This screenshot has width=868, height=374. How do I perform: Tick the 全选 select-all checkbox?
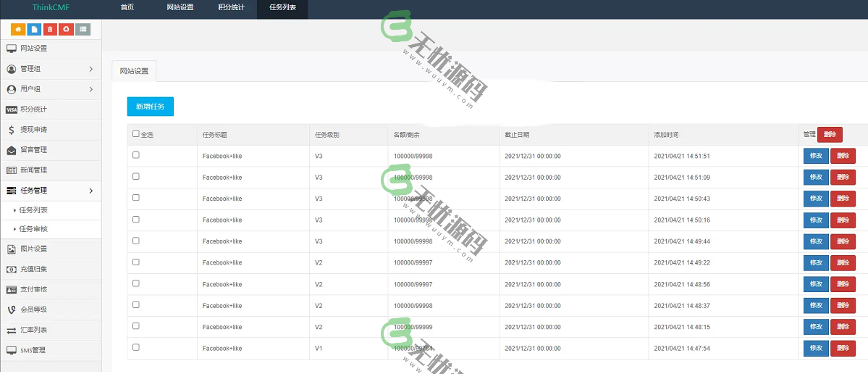[136, 134]
